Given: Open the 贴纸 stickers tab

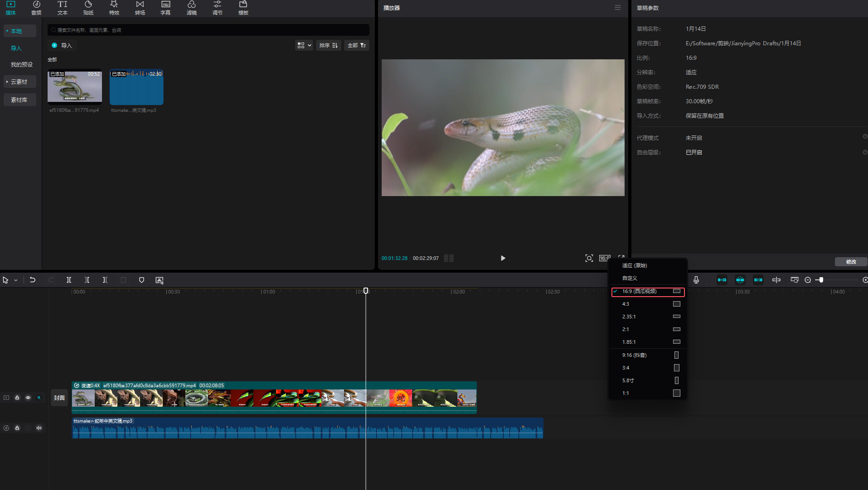Looking at the screenshot, I should (x=88, y=8).
